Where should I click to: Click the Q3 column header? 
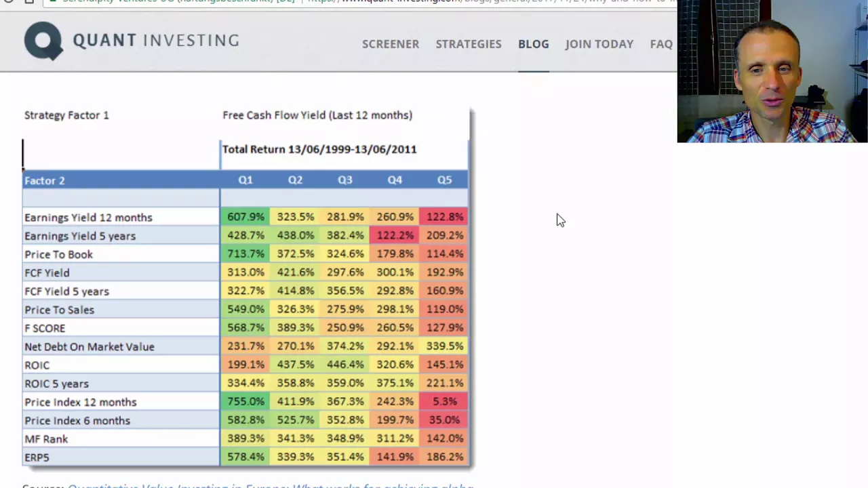344,180
